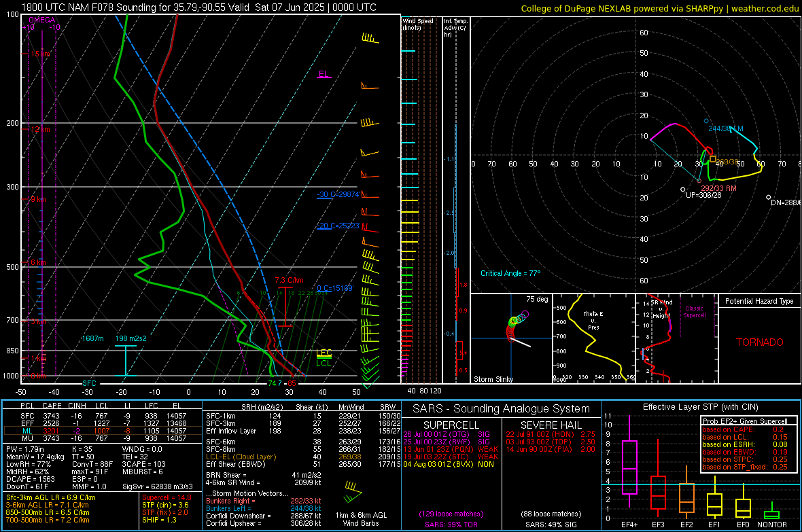Click the Potential Hazard Type header
Viewport: 802px width, 532px height.
point(759,301)
